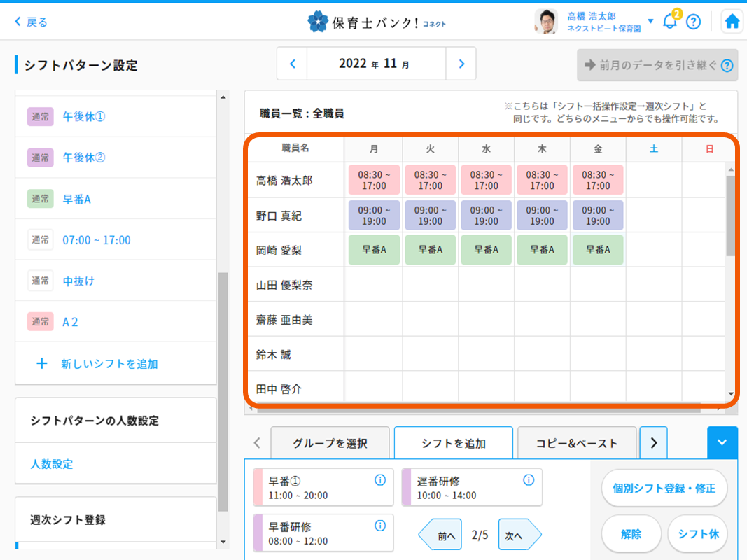This screenshot has height=560, width=747.
Task: Click info icon on 早番研修 shift card
Action: [x=380, y=526]
